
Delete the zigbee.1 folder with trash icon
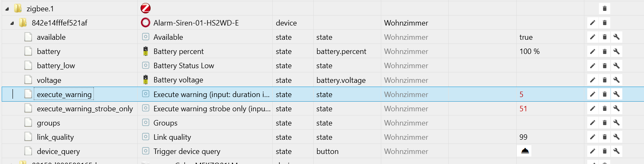605,8
